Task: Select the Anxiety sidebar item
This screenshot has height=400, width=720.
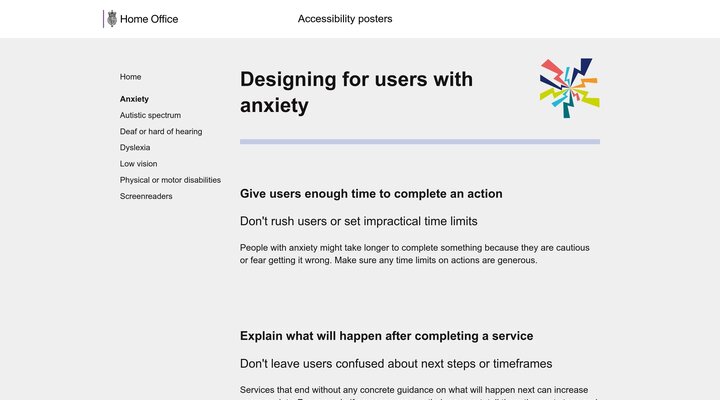Action: (x=134, y=99)
